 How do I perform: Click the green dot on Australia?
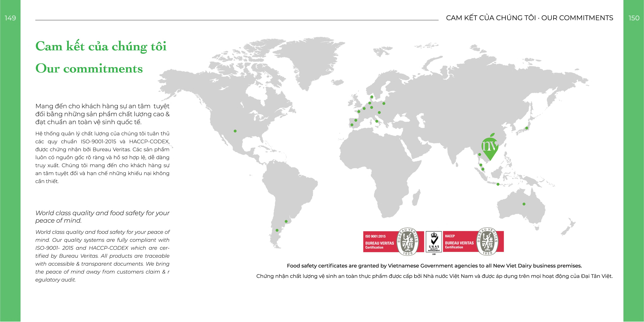(524, 204)
